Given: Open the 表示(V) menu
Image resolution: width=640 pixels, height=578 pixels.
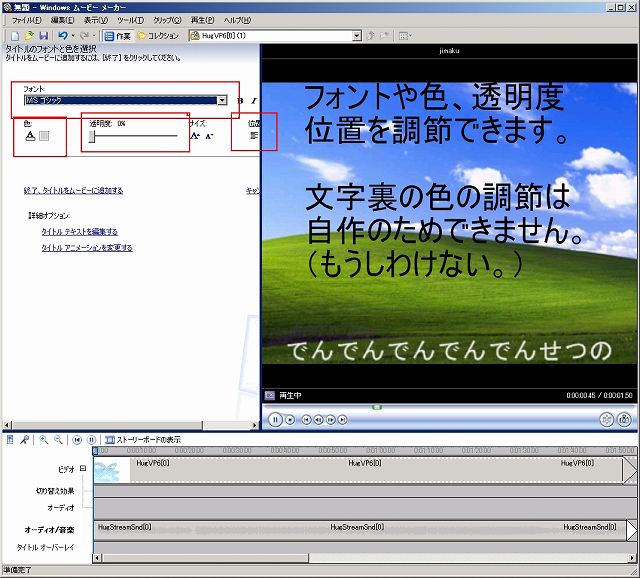Looking at the screenshot, I should point(96,20).
